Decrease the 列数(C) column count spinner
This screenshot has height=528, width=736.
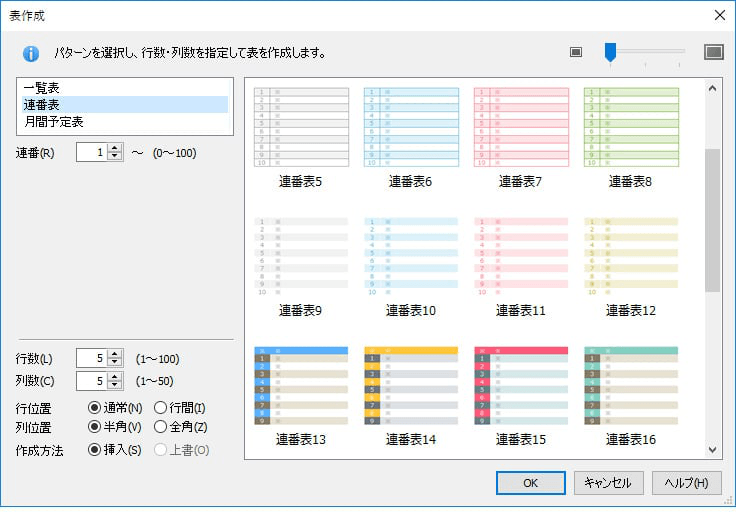[x=115, y=386]
